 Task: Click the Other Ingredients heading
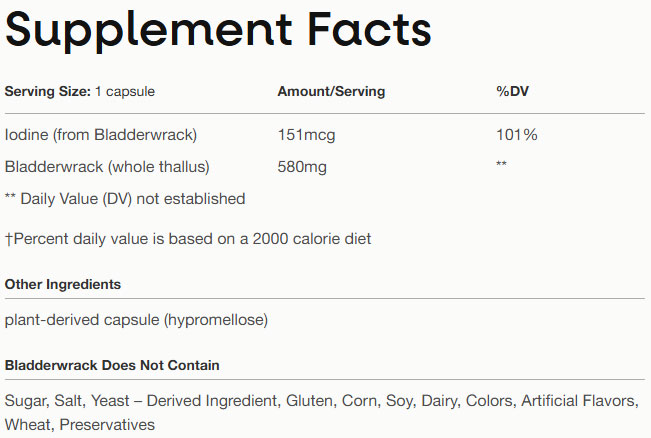click(x=63, y=285)
